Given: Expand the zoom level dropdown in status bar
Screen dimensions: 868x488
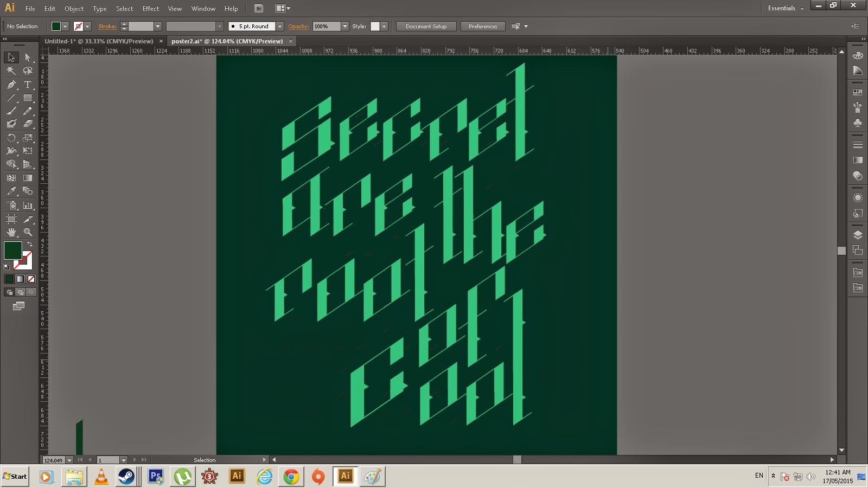Looking at the screenshot, I should coord(69,460).
